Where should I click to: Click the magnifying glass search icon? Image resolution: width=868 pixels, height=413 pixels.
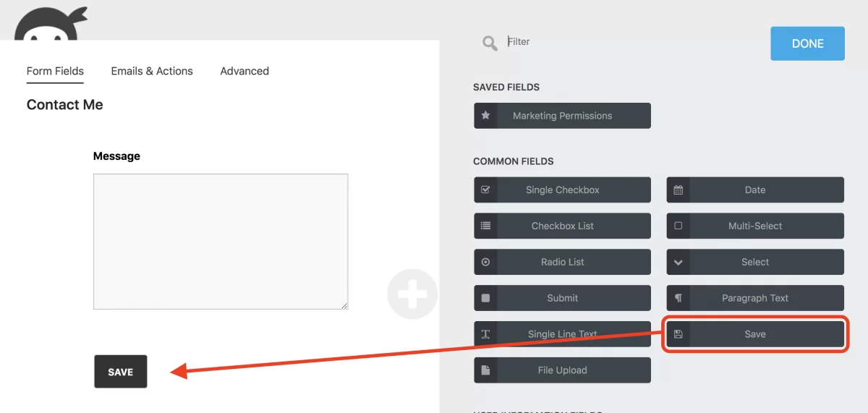click(490, 43)
